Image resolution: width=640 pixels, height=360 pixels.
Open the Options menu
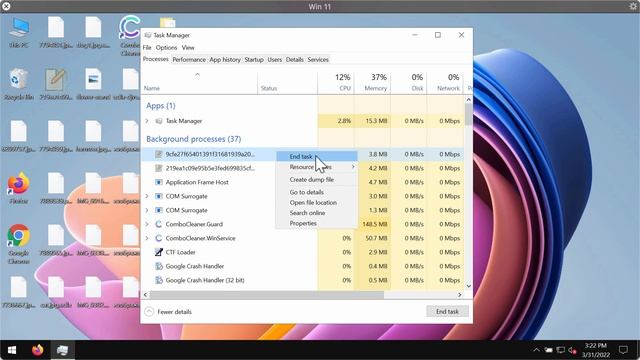tap(167, 47)
